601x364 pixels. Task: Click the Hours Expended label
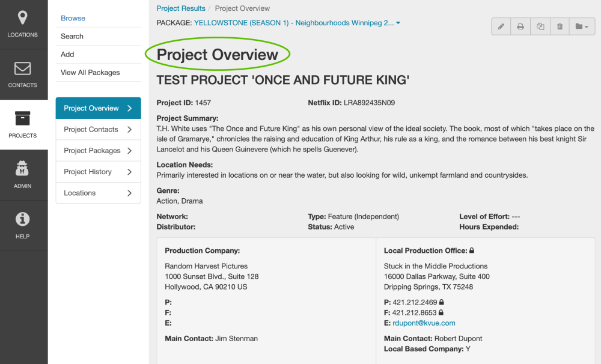(489, 227)
